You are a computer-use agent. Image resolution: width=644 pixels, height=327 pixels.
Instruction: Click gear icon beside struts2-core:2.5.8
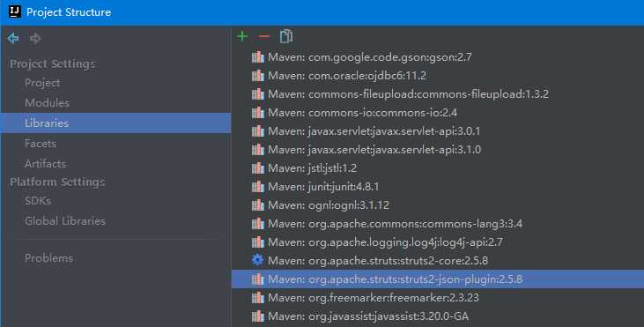[x=257, y=260]
